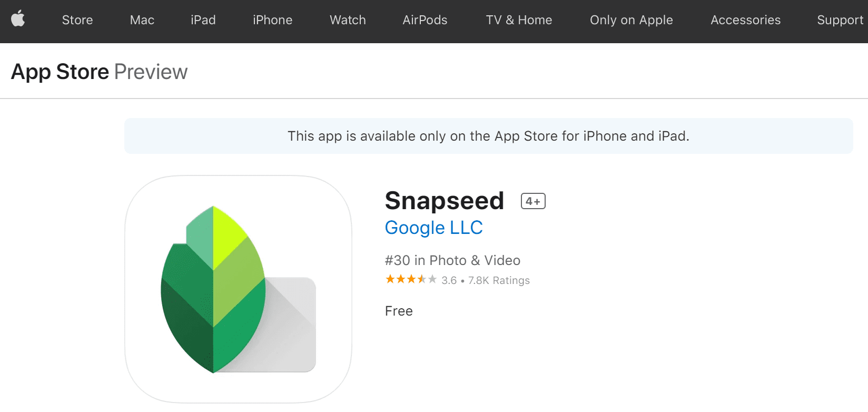Go to TV & Home
Image resolution: width=868 pixels, height=412 pixels.
coord(518,21)
